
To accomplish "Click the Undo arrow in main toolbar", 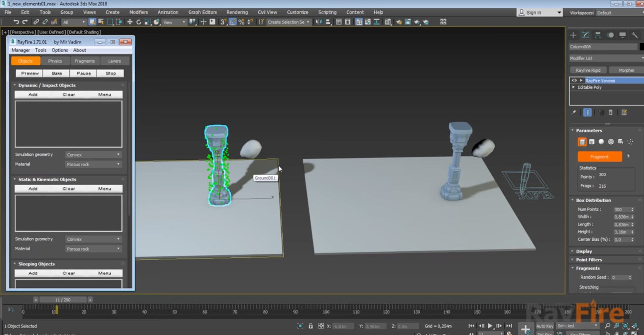I will pos(16,22).
